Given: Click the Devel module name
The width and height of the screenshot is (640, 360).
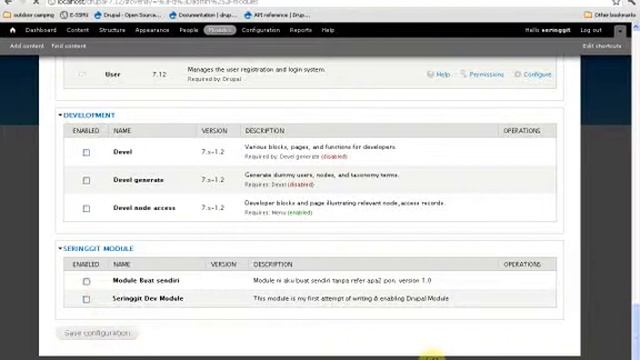Looking at the screenshot, I should click(122, 152).
